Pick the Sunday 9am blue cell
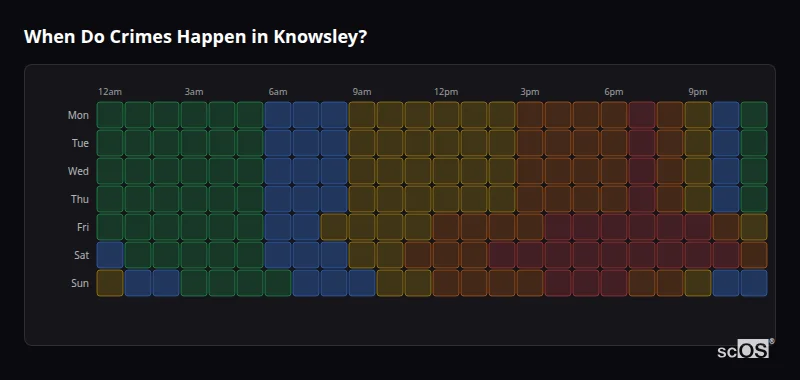 point(362,283)
